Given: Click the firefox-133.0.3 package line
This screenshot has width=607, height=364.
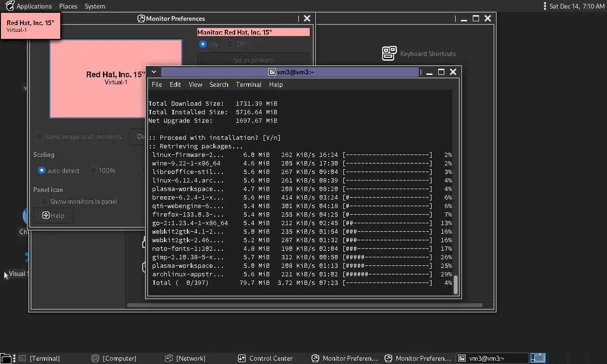Looking at the screenshot, I should coord(302,214).
